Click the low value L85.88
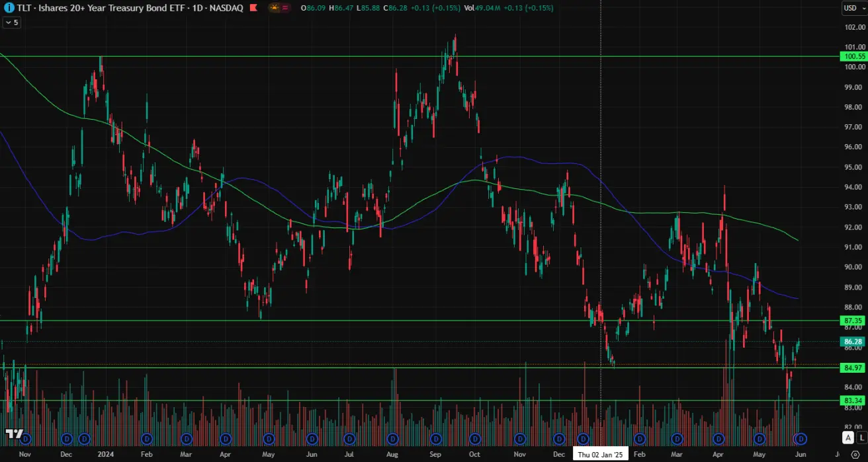The height and width of the screenshot is (462, 868). coord(367,8)
